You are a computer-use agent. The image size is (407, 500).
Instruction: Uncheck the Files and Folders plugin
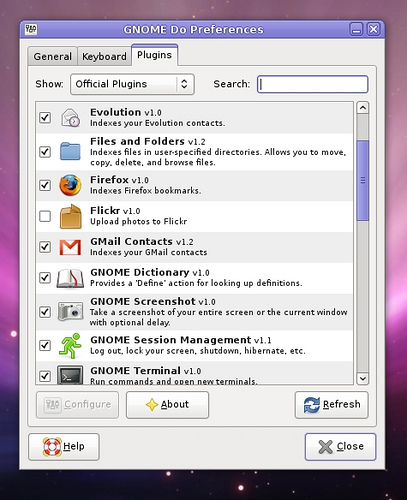[45, 152]
